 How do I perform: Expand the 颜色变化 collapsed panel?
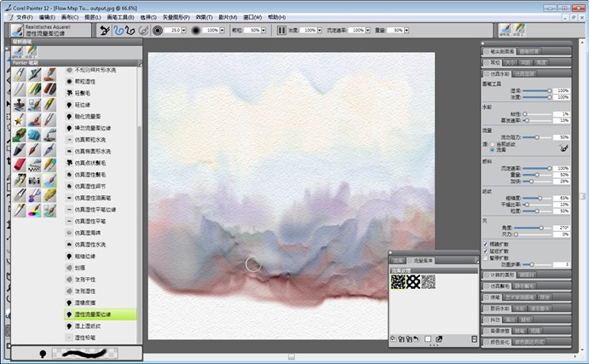497,342
